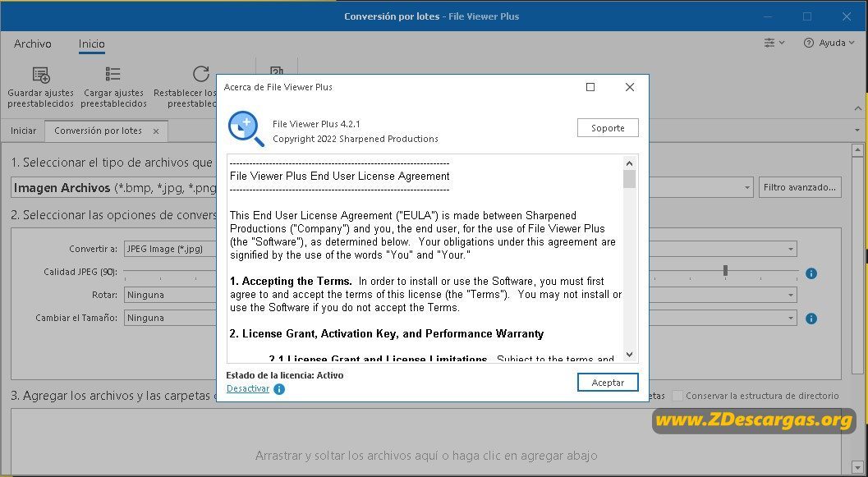
Task: Close the Acerca de File Viewer Plus dialog
Action: click(x=629, y=87)
